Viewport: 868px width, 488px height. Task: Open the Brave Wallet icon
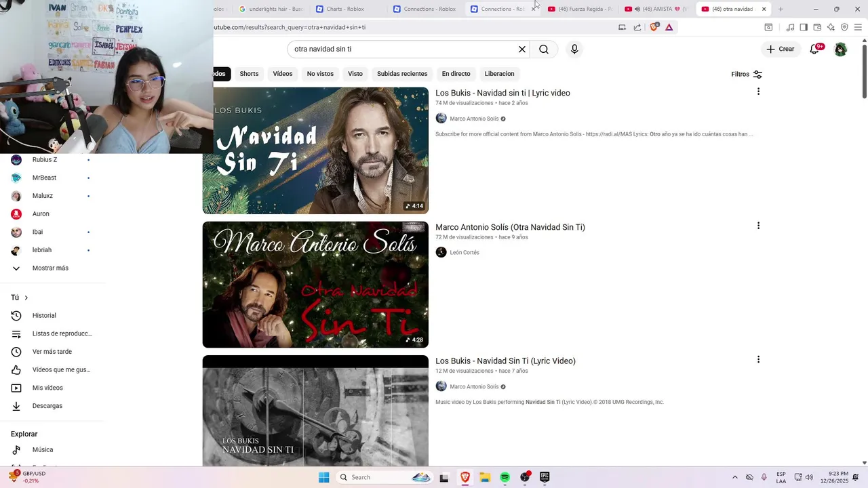(x=817, y=27)
